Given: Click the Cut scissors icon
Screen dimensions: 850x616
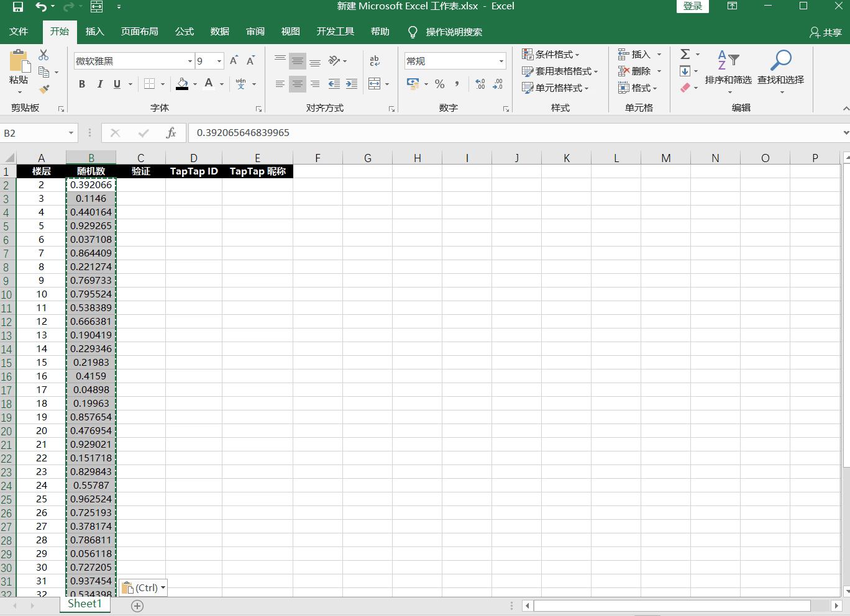Looking at the screenshot, I should pos(43,55).
